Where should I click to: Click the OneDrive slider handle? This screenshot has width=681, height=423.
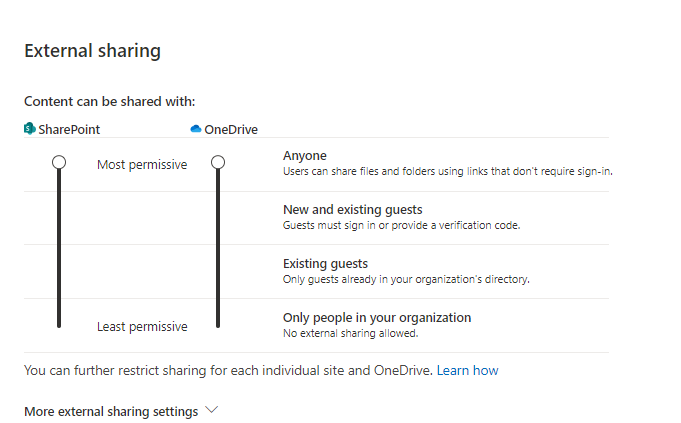pos(218,162)
